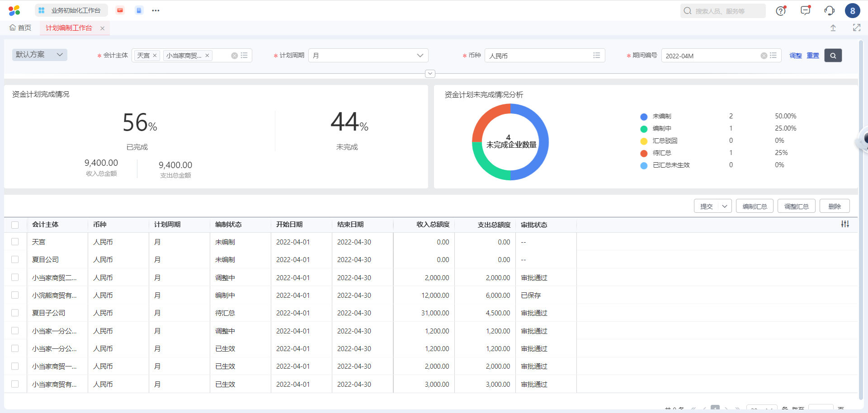The width and height of the screenshot is (868, 413).
Task: Click the green 编制中 legend dot
Action: click(x=644, y=129)
